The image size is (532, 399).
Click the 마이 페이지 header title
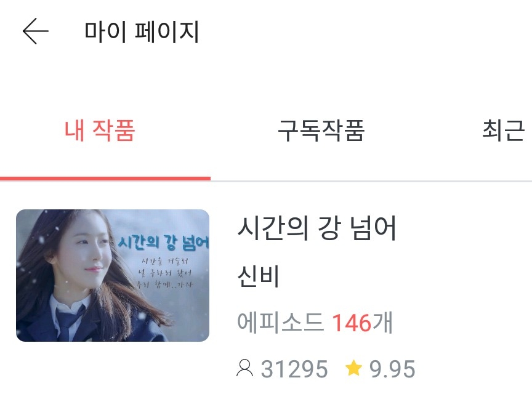[142, 31]
